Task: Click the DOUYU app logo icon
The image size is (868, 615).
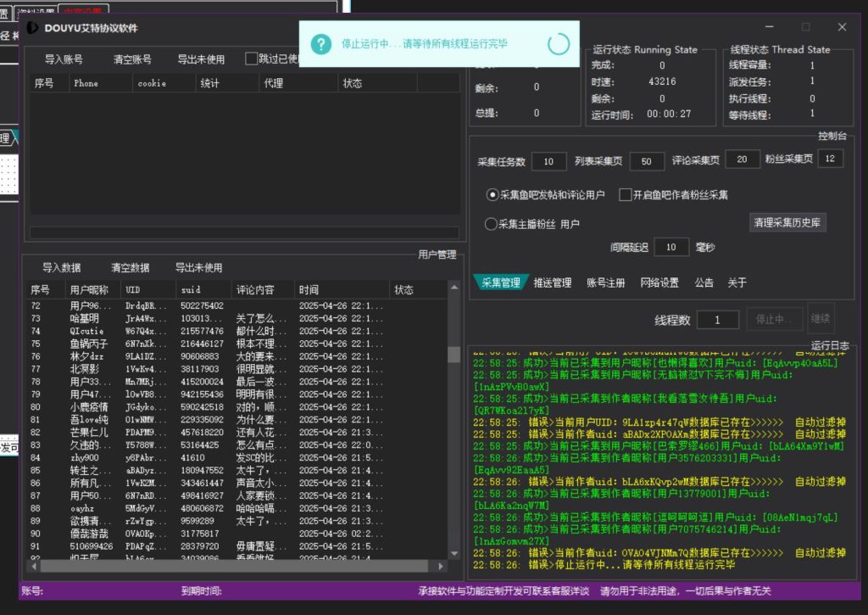Action: [x=32, y=28]
